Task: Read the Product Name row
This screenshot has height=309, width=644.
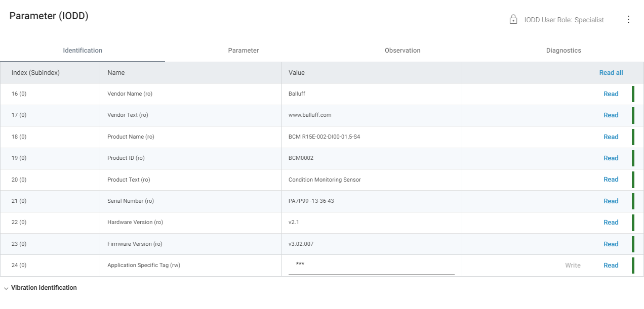Action: coord(611,137)
